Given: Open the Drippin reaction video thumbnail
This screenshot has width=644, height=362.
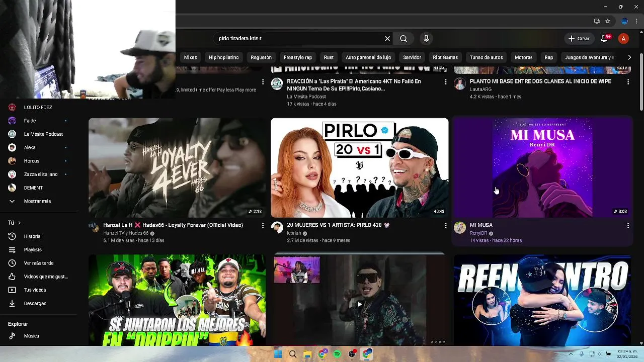Looking at the screenshot, I should pyautogui.click(x=177, y=300).
